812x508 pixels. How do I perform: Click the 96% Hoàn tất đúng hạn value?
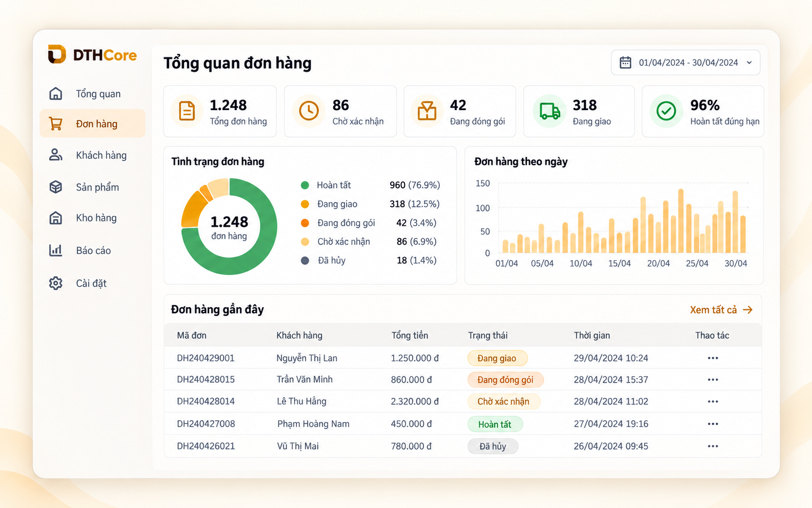[x=705, y=105]
